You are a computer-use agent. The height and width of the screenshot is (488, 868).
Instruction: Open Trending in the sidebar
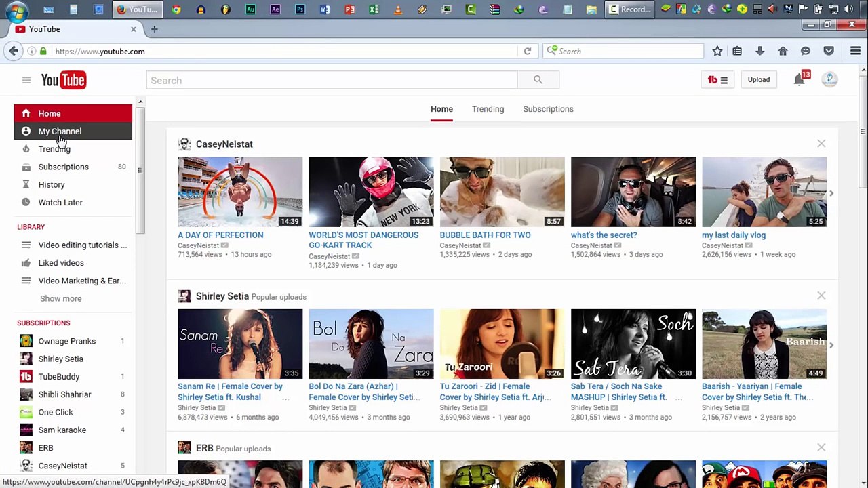[x=73, y=149]
